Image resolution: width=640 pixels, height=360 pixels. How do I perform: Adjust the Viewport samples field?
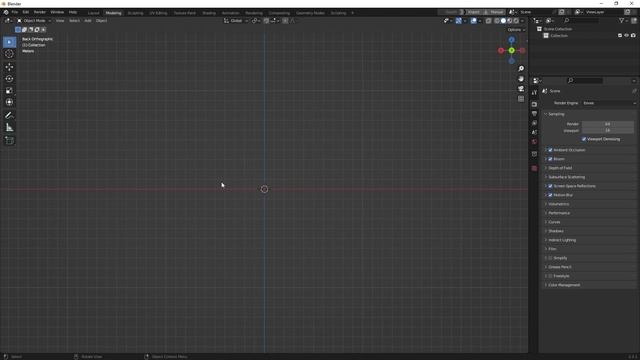pyautogui.click(x=608, y=130)
